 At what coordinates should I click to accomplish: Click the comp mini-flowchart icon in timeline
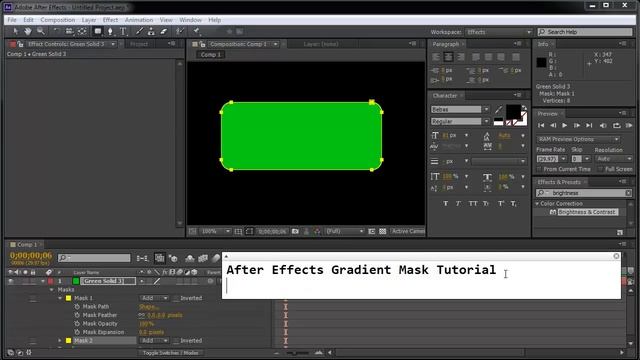point(142,258)
